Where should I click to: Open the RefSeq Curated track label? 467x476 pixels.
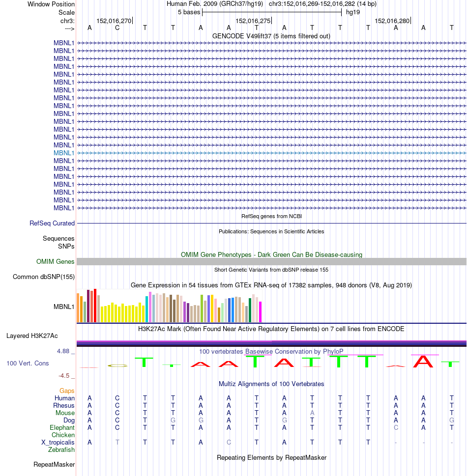coord(52,223)
